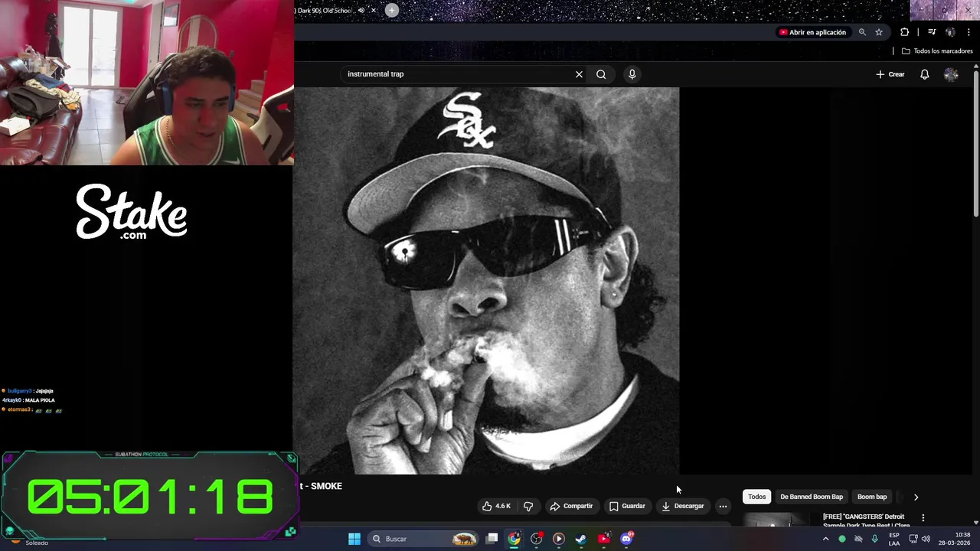Open the volume speaker tray icon
Screen dimensions: 980x551
[926, 539]
